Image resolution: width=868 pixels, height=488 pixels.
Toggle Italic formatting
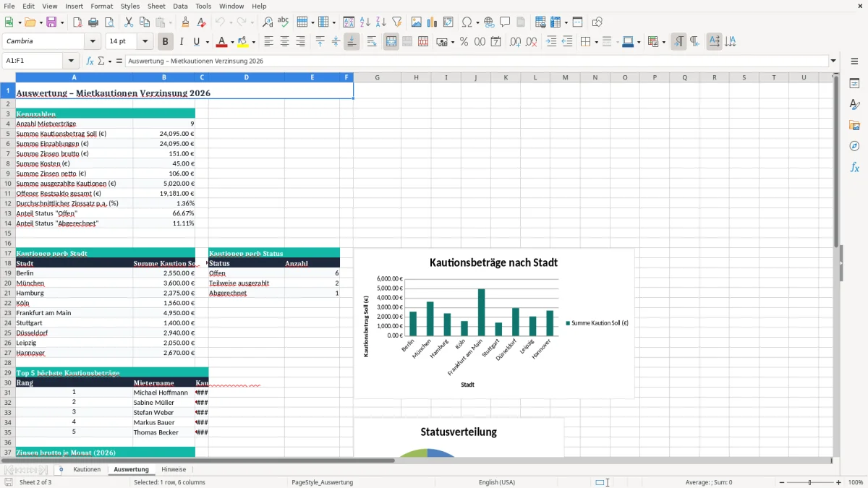pos(181,42)
